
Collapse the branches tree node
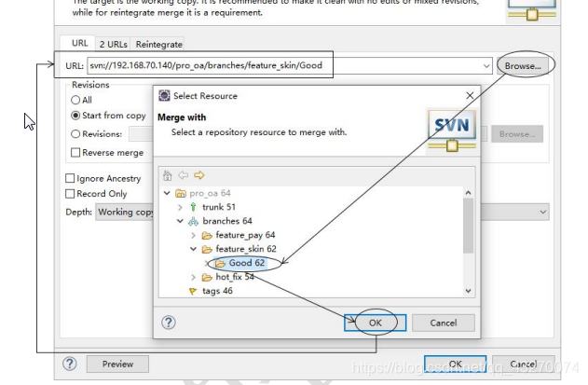click(x=180, y=221)
